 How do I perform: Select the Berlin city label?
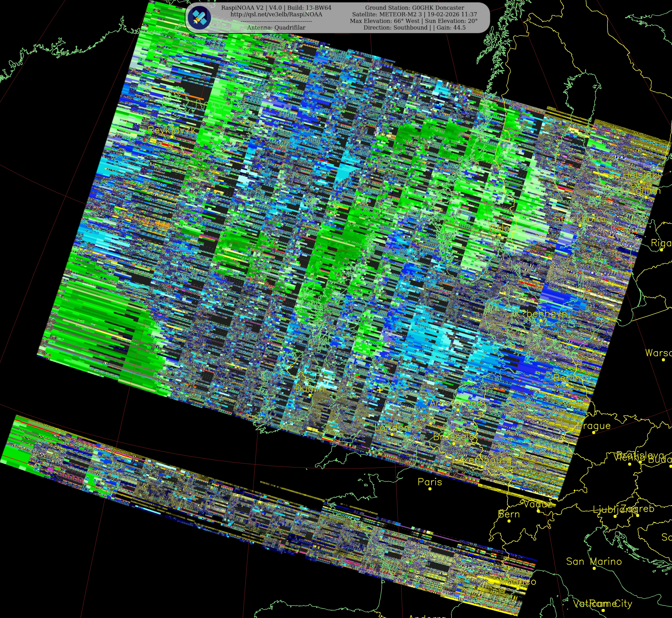[x=567, y=378]
